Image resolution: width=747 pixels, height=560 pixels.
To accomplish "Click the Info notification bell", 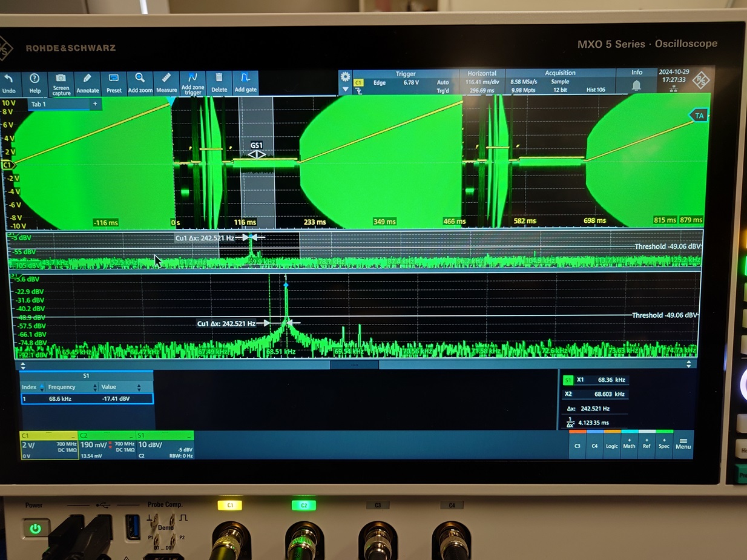I will tap(636, 86).
